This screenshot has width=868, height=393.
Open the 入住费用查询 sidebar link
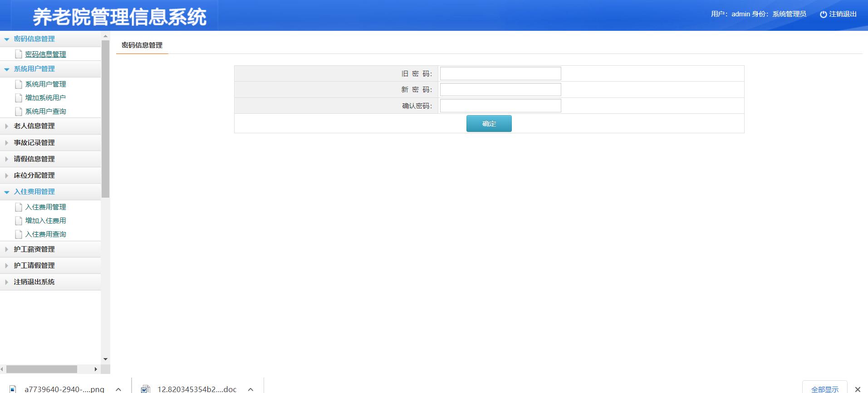pyautogui.click(x=45, y=234)
